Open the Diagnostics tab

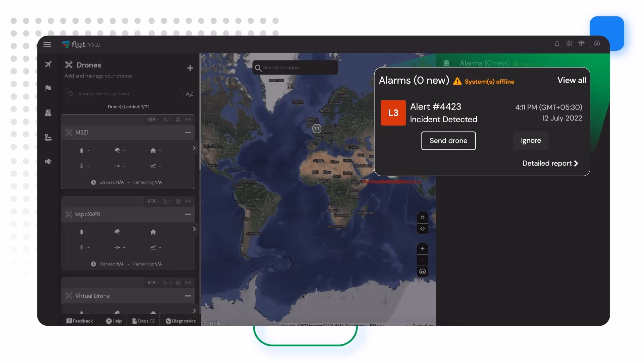point(180,321)
